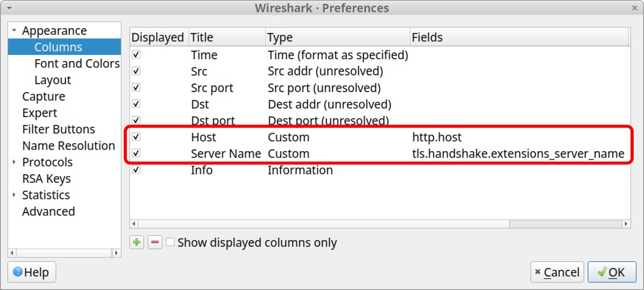This screenshot has width=644, height=290.
Task: Select the Dst title cell
Action: coord(200,104)
